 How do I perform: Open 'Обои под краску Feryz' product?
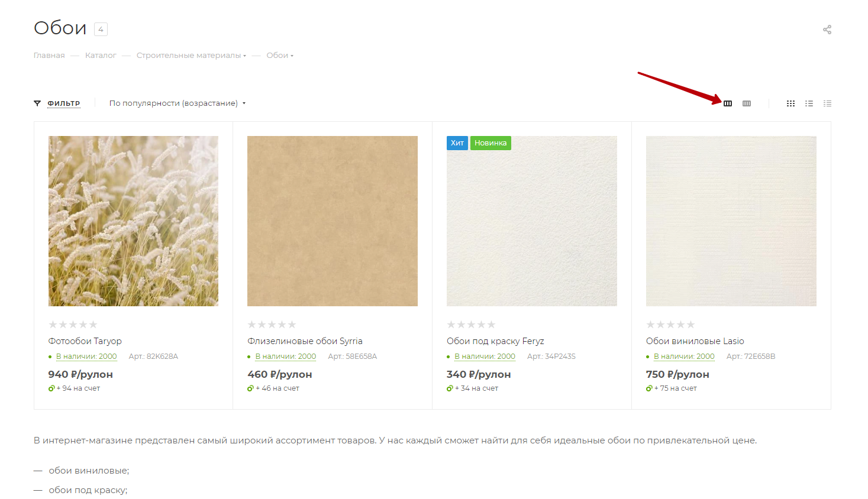point(495,341)
